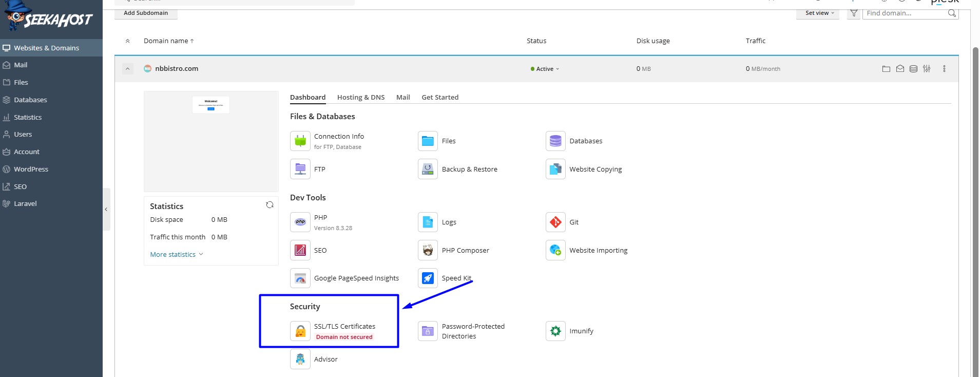Open Websites & Domains in sidebar
The width and height of the screenshot is (980, 377).
(51, 48)
